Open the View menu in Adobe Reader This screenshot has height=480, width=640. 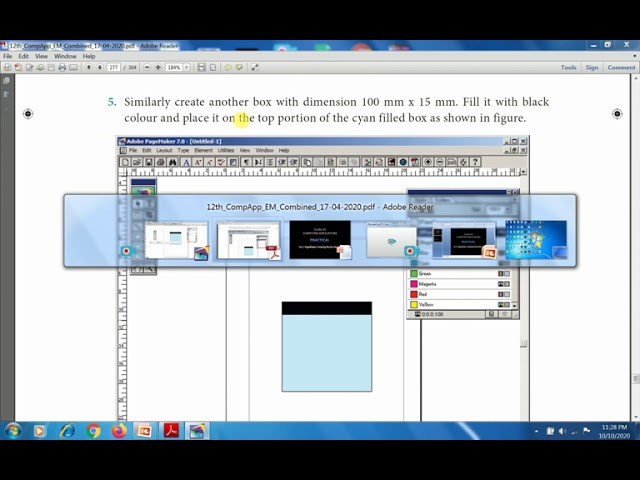[41, 56]
